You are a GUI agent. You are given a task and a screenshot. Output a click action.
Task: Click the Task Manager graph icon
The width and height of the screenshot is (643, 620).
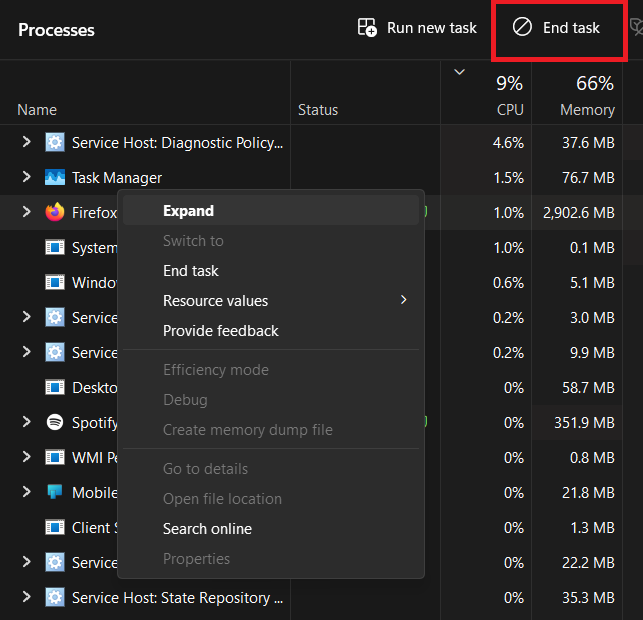(55, 177)
